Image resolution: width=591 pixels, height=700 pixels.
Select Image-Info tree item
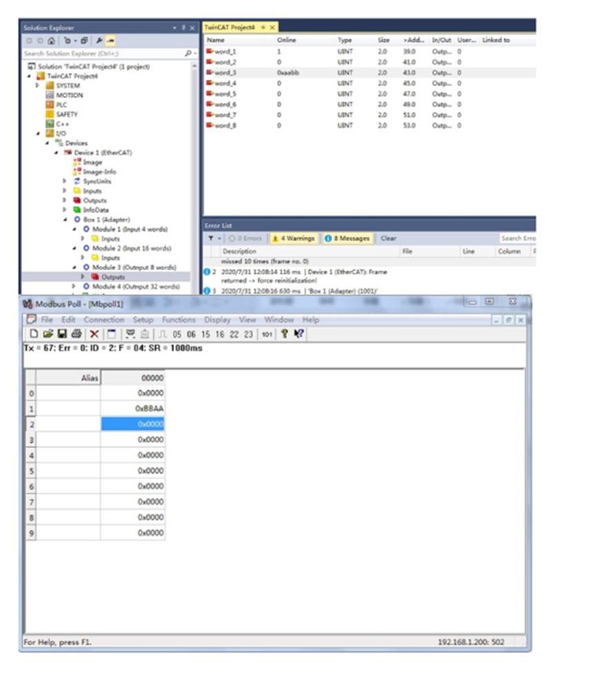click(99, 172)
